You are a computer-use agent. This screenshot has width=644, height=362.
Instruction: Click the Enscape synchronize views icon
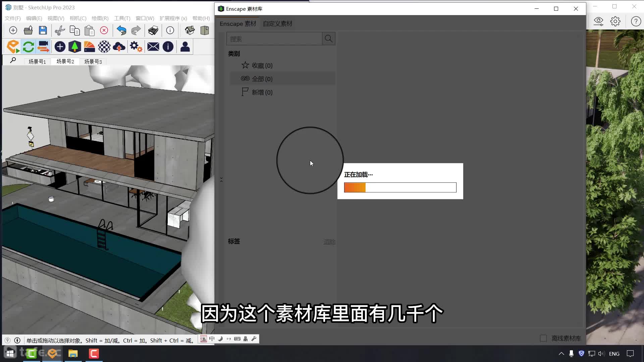43,47
